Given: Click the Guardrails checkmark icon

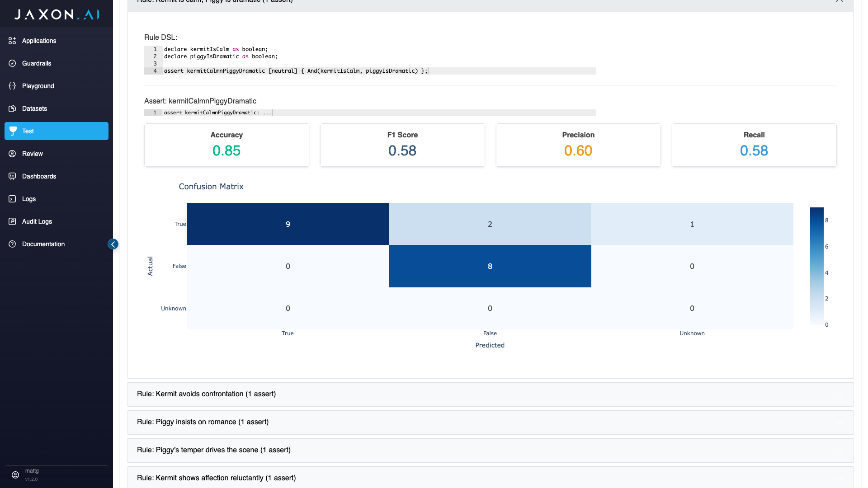Looking at the screenshot, I should [x=12, y=63].
